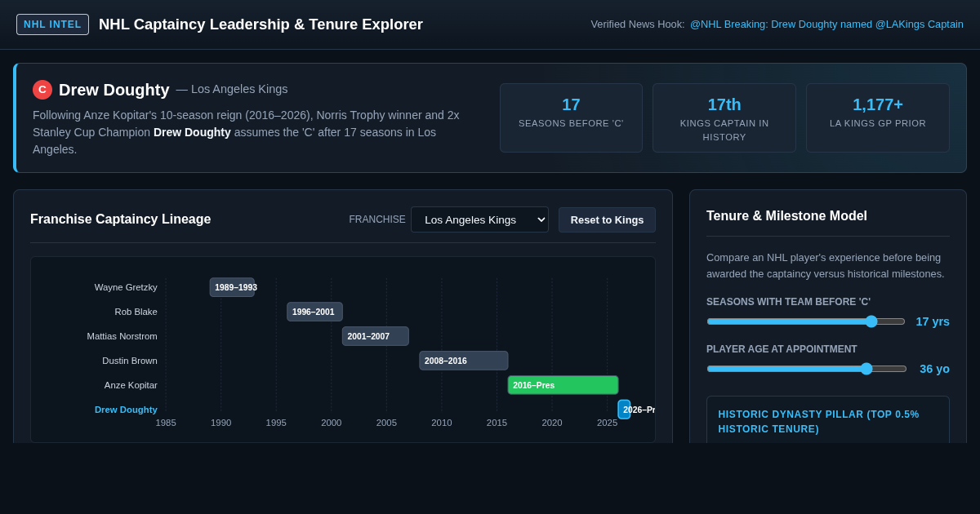Click the Historic Dynasty Pillar heading
This screenshot has height=514, width=980.
(818, 422)
